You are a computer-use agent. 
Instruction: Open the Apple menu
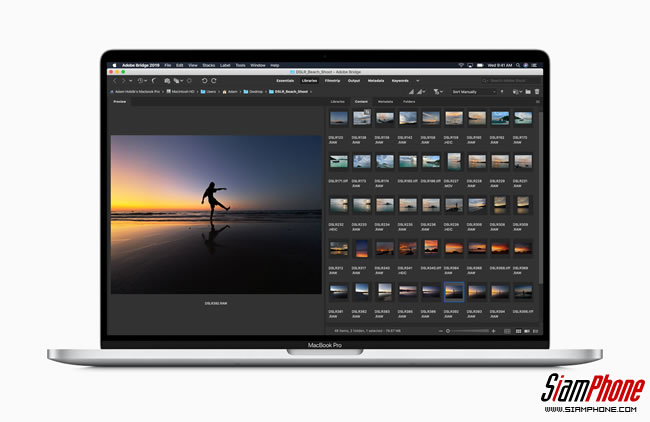pos(115,65)
